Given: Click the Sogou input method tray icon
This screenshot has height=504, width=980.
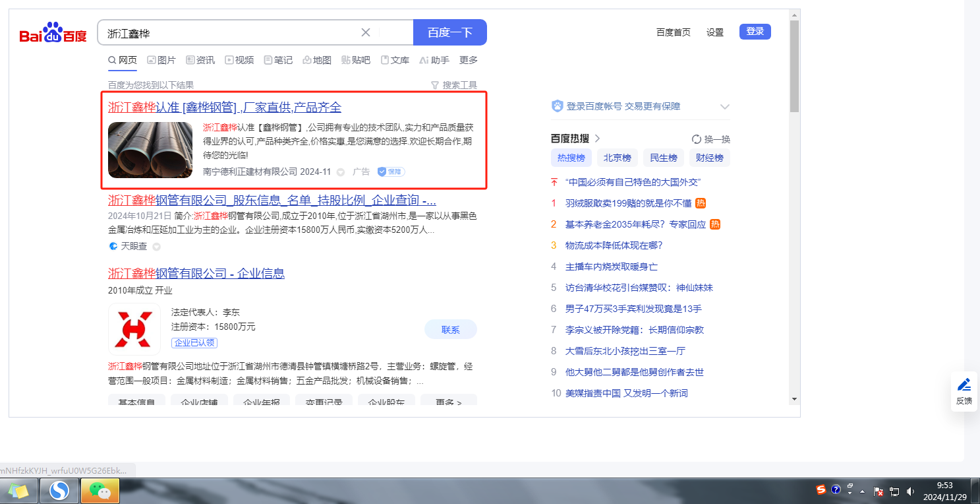Looking at the screenshot, I should point(821,489).
